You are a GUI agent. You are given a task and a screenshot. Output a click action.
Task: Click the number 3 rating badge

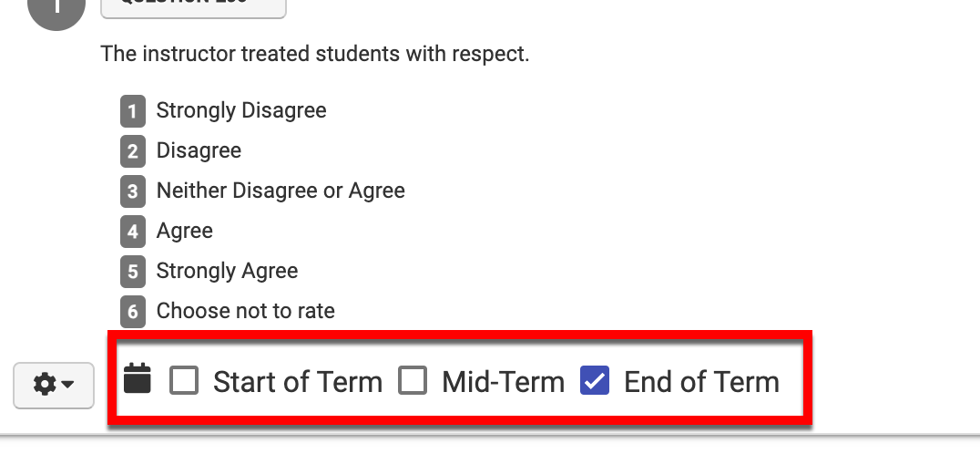coord(133,191)
